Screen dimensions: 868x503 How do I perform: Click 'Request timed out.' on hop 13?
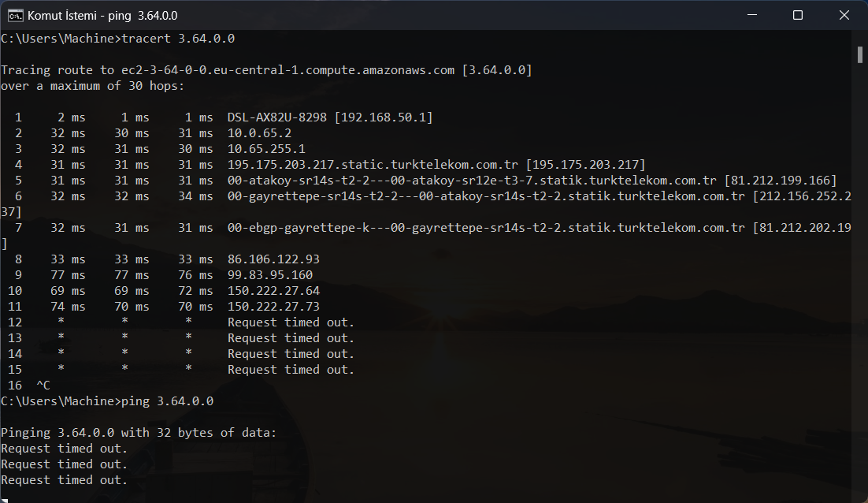click(291, 338)
